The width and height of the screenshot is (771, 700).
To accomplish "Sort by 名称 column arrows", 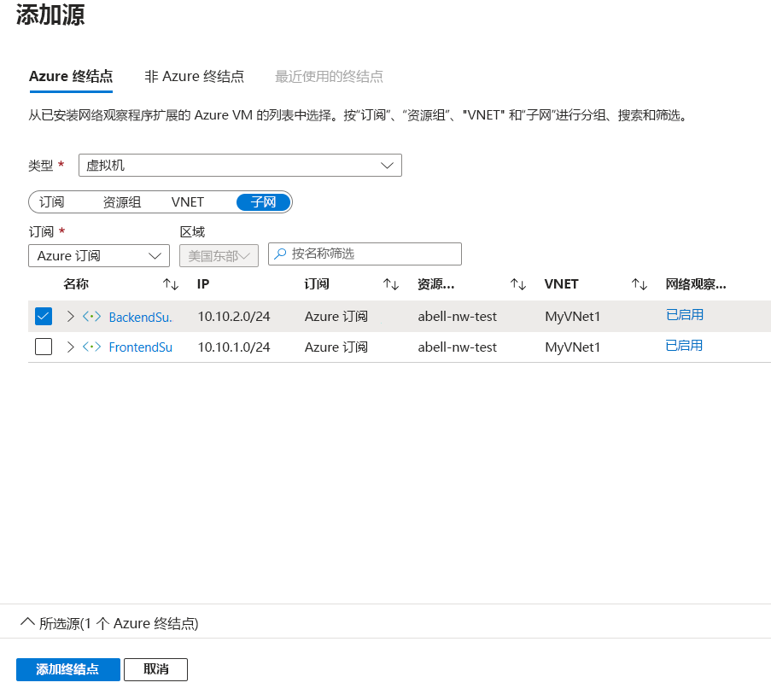I will 171,284.
